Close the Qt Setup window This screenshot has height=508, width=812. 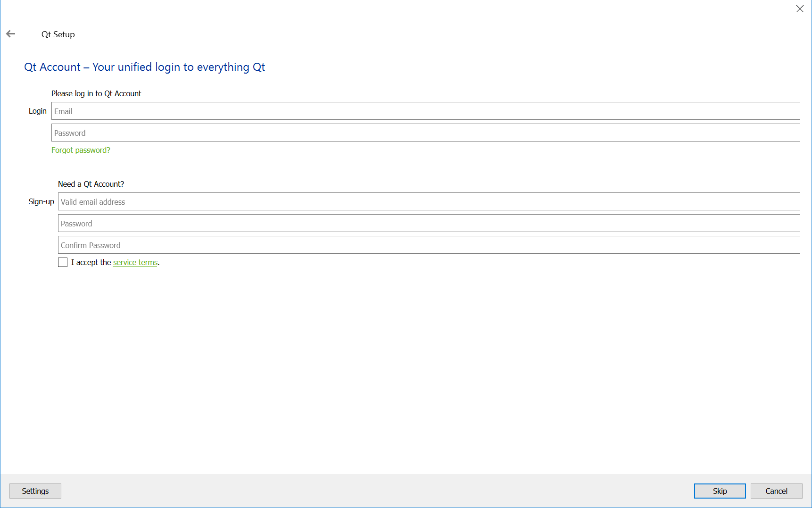click(x=800, y=9)
